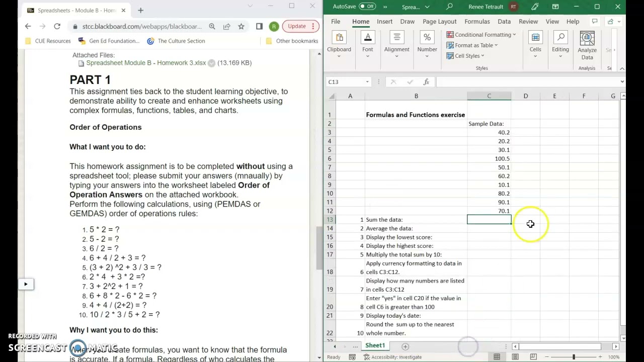Open Ribbon Display Options icon in Excel
The width and height of the screenshot is (644, 362).
(x=555, y=7)
